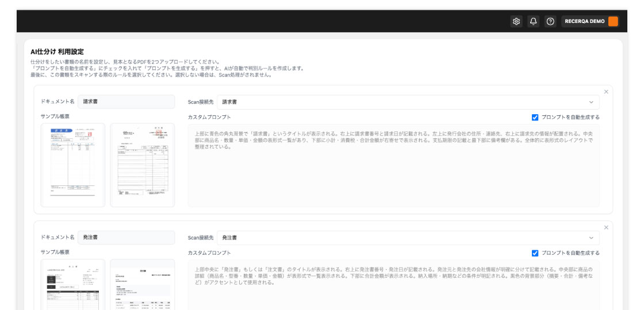Open the first 請求書 sample thumbnail with blue header
Image resolution: width=644 pixels, height=310 pixels.
tap(72, 165)
